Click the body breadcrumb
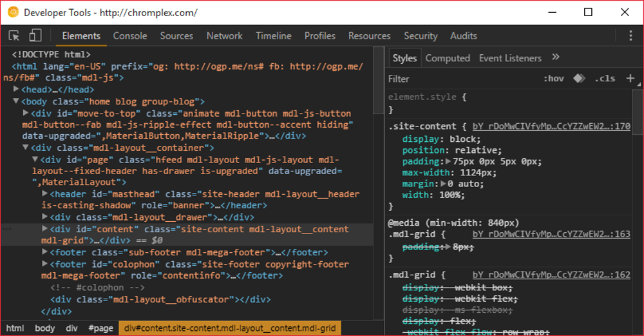This screenshot has height=336, width=644. (x=45, y=328)
